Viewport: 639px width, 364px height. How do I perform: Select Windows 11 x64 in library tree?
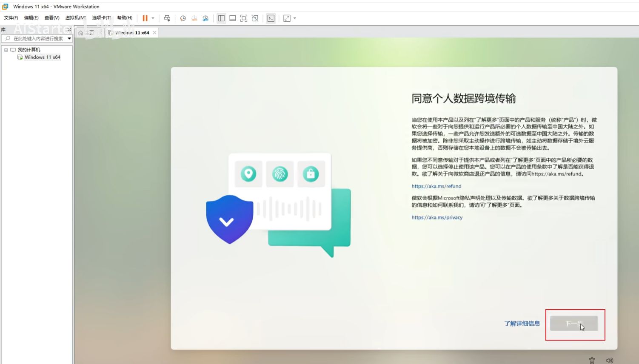pyautogui.click(x=42, y=57)
